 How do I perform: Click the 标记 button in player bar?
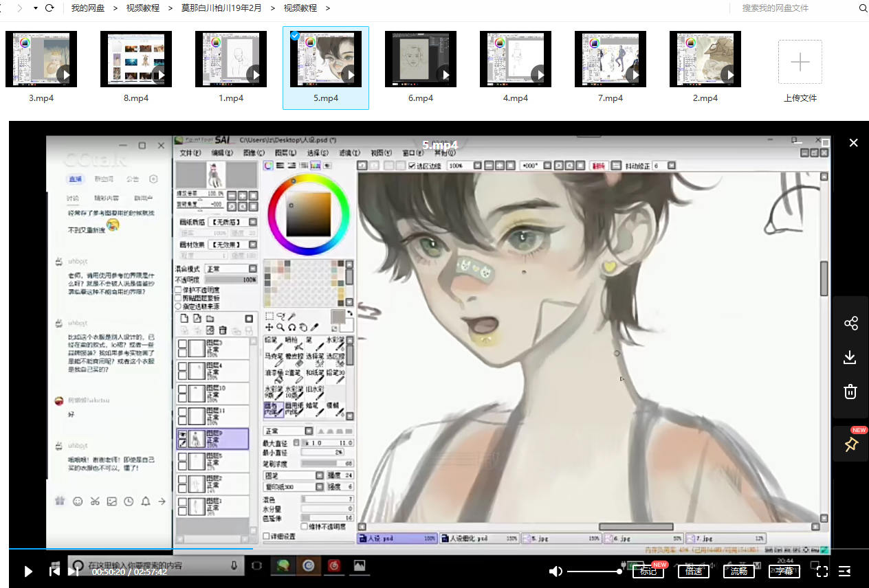click(x=648, y=571)
